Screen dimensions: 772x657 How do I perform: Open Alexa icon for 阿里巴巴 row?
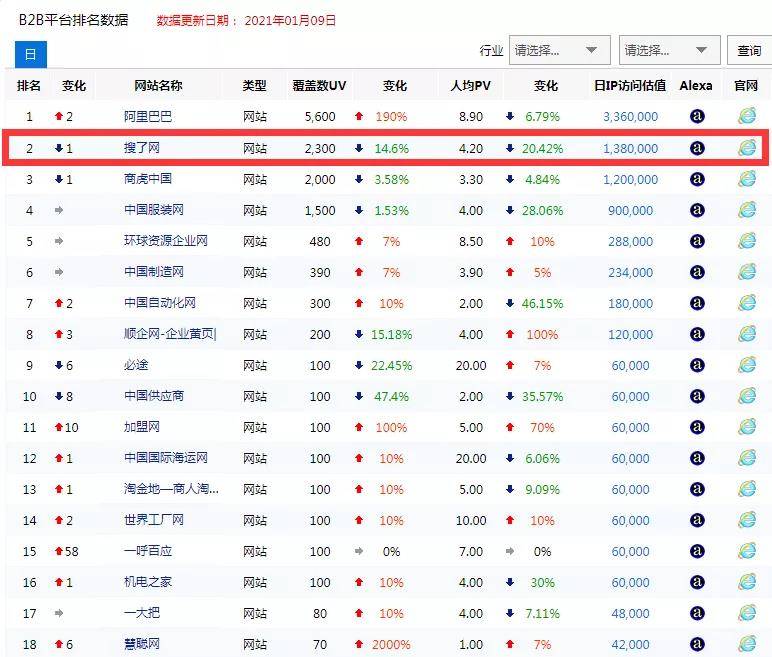[x=697, y=117]
